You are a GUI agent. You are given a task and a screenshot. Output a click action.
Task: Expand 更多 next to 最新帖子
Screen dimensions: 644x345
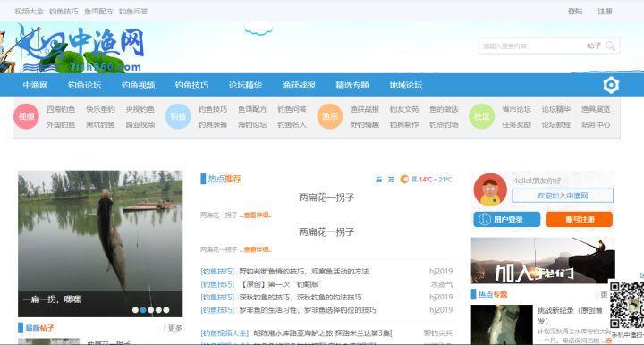pos(173,328)
